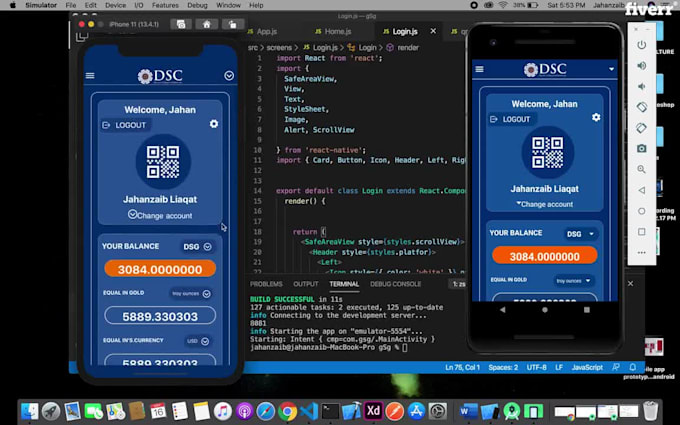Expand Change account in Android app
680x425 pixels.
pos(544,204)
